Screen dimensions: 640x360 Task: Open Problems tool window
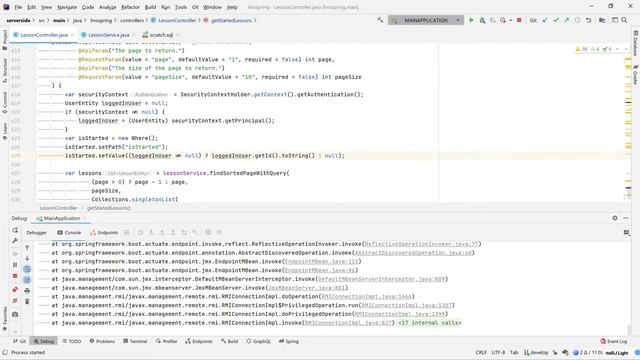point(102,341)
